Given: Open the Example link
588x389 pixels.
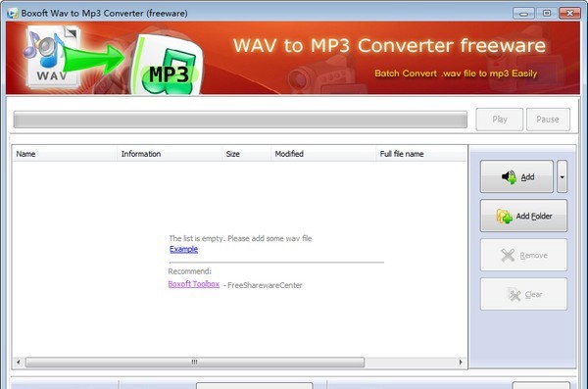Looking at the screenshot, I should [x=183, y=249].
